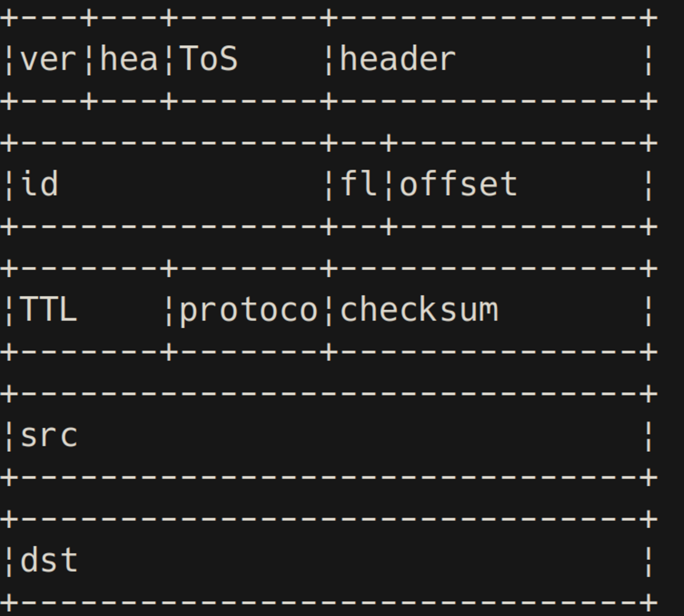684x616 pixels.
Task: Click the "protoco" field text
Action: click(x=248, y=311)
